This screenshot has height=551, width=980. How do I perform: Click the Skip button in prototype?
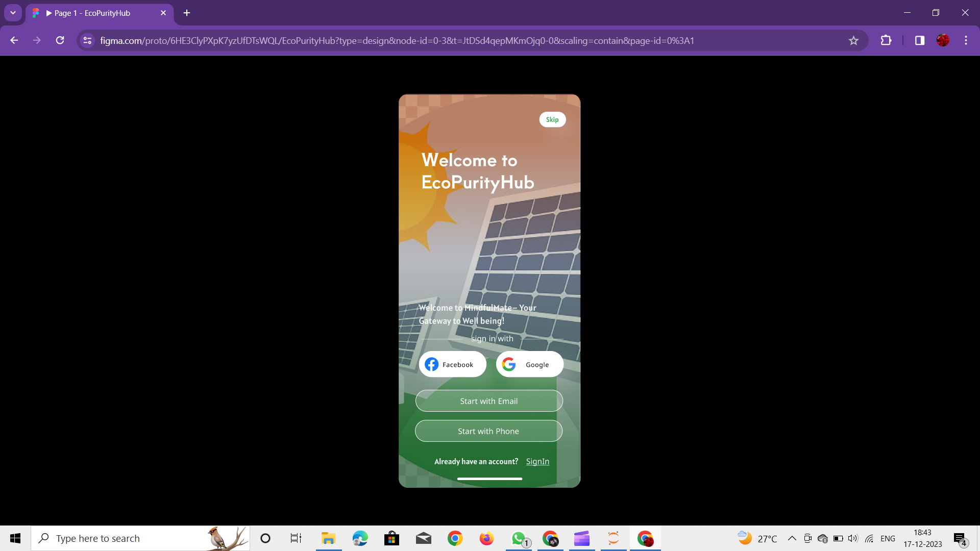coord(552,119)
